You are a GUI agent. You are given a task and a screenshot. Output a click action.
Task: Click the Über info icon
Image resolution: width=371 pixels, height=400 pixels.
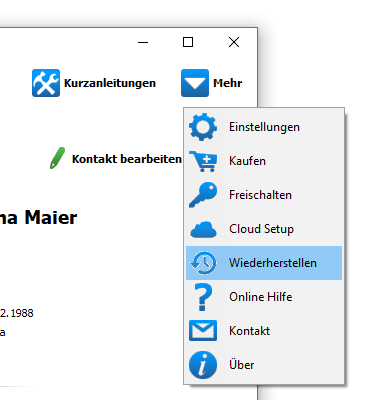pyautogui.click(x=203, y=365)
